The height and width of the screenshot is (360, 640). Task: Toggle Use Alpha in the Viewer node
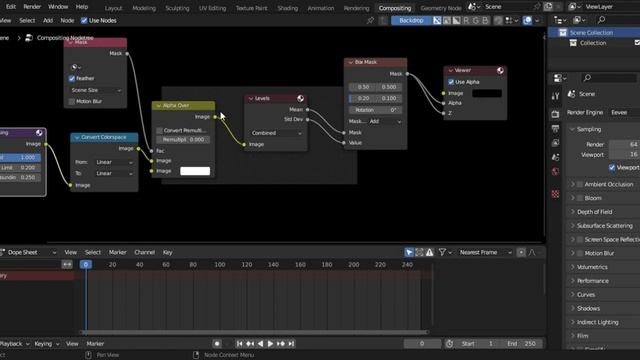[451, 82]
